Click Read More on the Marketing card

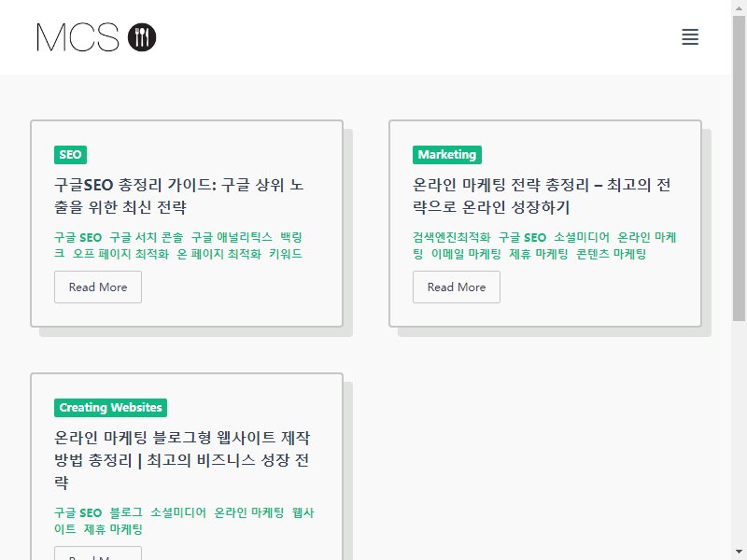click(x=457, y=287)
